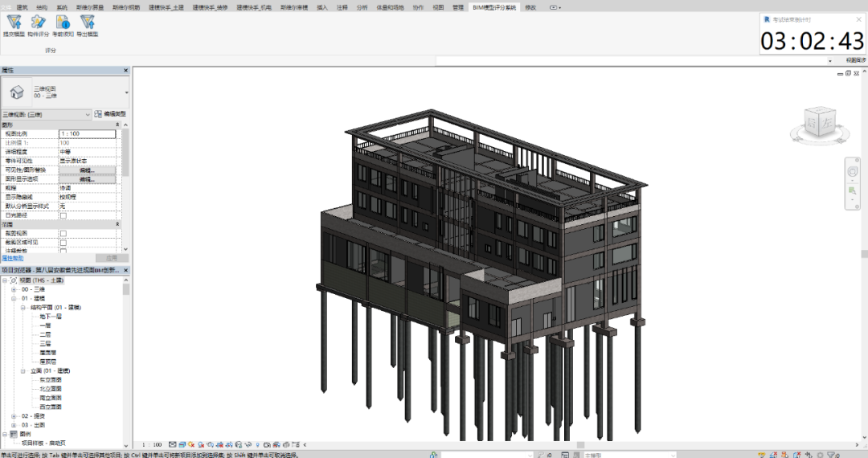Toggle the 日光路径 sun path checkbox
The image size is (868, 458).
(63, 215)
